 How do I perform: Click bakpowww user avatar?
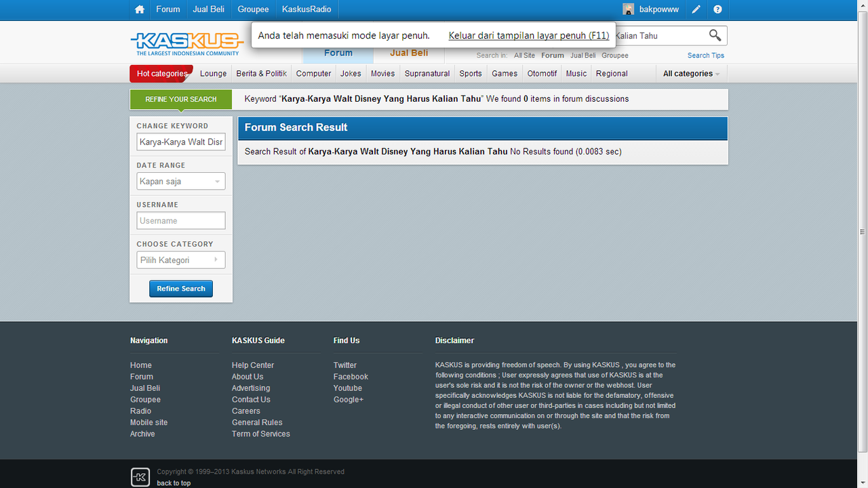click(x=629, y=9)
